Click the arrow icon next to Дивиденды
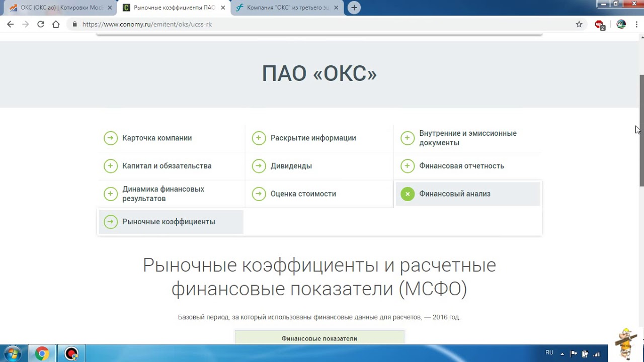This screenshot has width=644, height=362. click(259, 166)
